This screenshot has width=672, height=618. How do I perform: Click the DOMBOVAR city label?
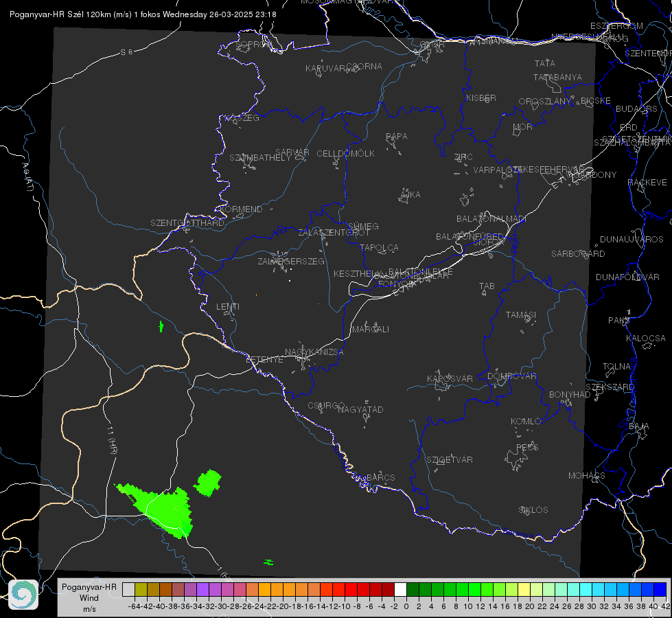tap(511, 376)
